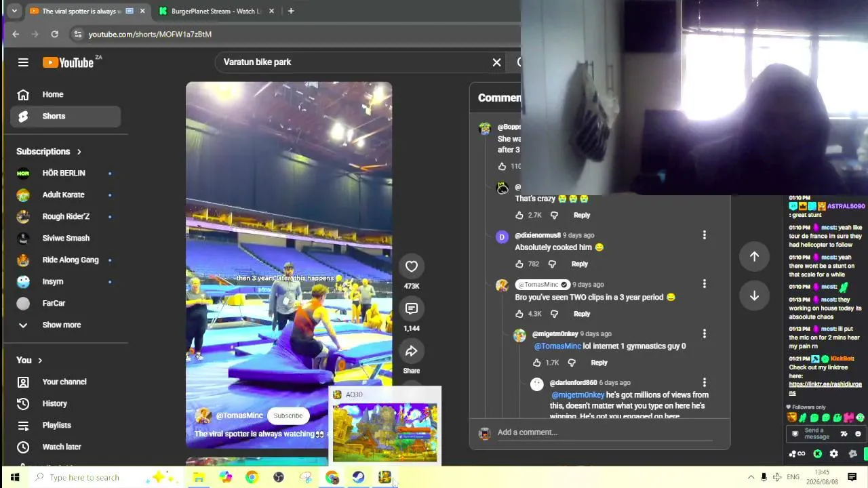Select Shorts in YouTube sidebar

coord(65,116)
